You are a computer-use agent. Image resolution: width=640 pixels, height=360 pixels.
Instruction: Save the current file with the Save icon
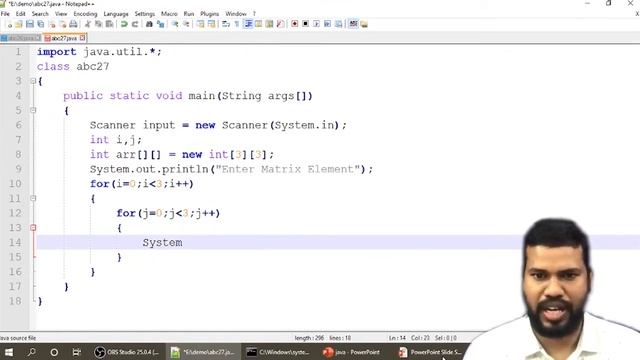click(30, 24)
